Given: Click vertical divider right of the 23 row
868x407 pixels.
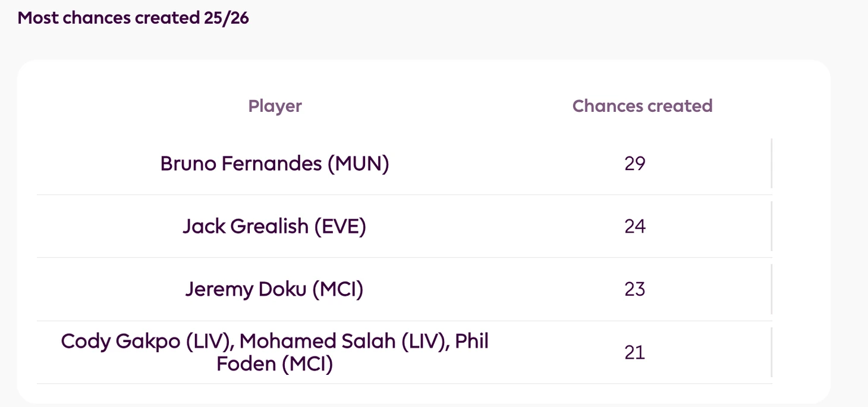Looking at the screenshot, I should pos(772,289).
